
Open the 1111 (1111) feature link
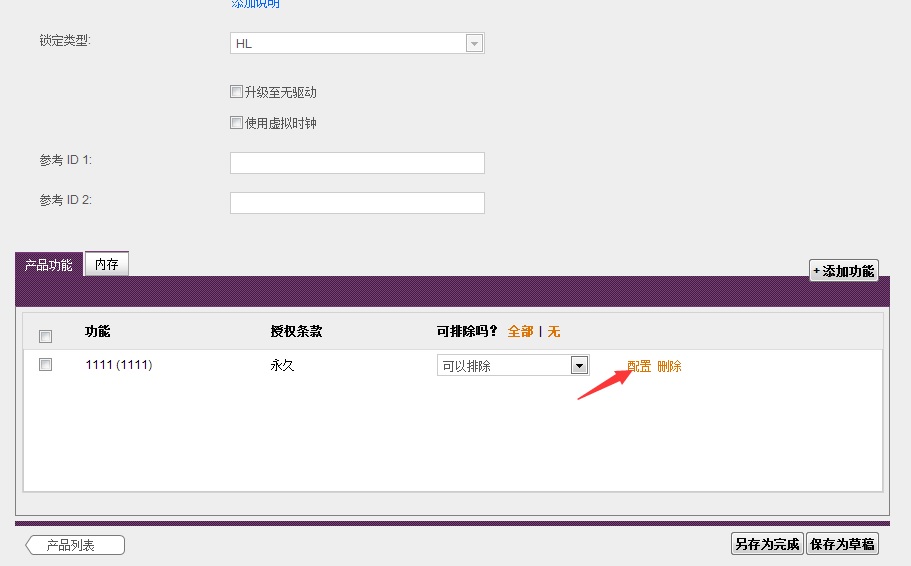pyautogui.click(x=119, y=365)
